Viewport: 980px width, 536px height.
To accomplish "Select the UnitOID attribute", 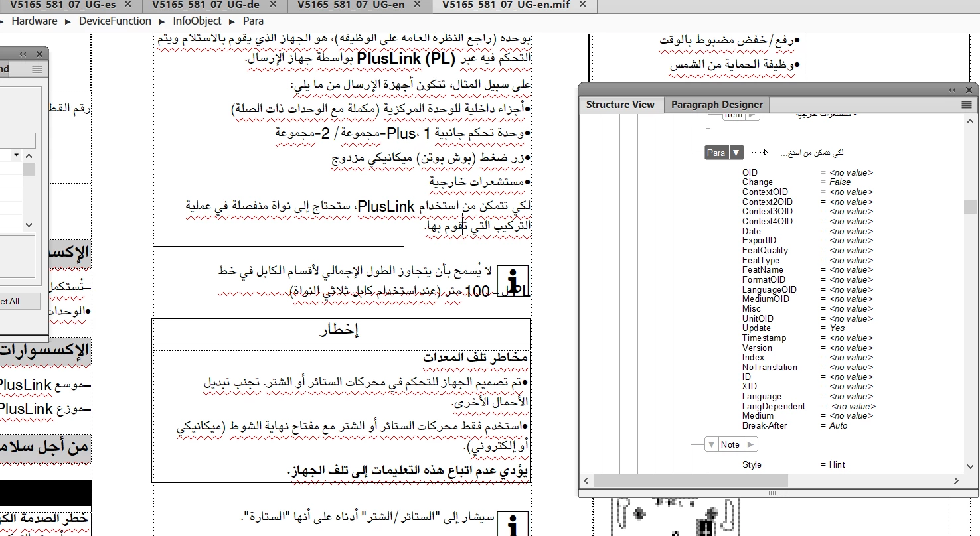I will (x=807, y=318).
